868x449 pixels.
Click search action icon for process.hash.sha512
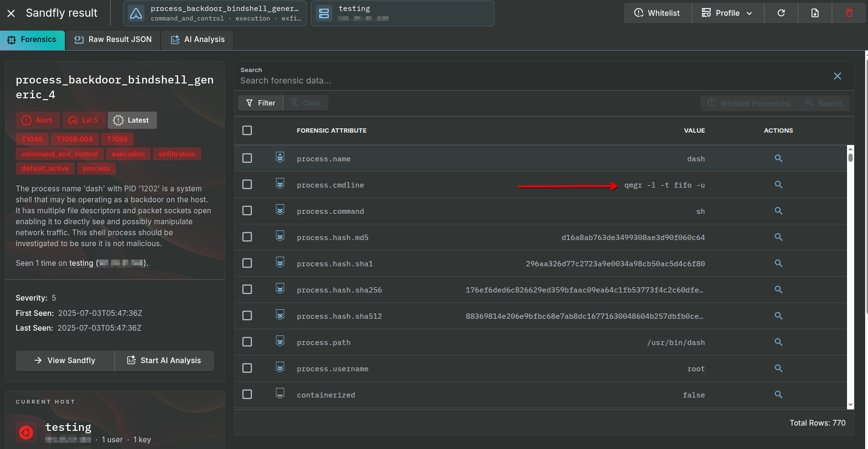[778, 316]
